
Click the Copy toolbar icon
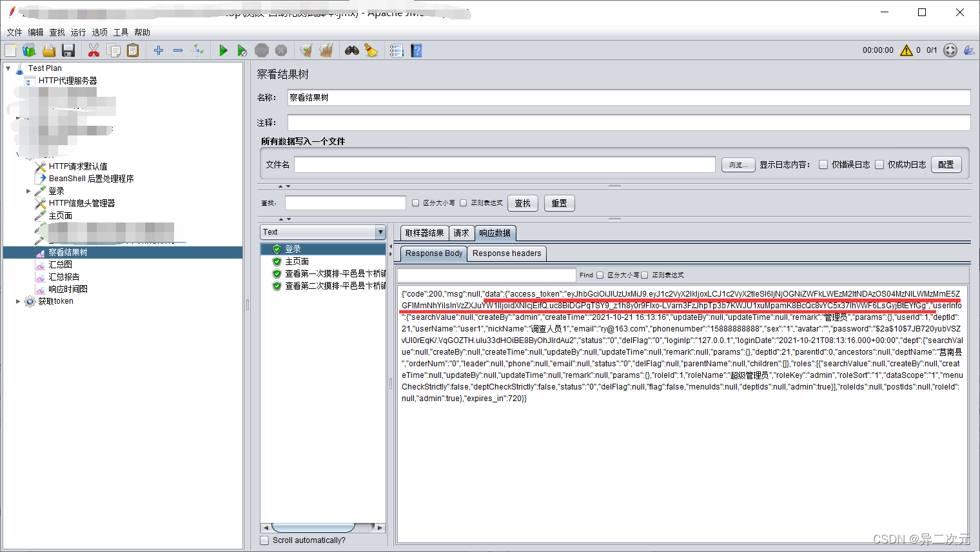pyautogui.click(x=113, y=50)
